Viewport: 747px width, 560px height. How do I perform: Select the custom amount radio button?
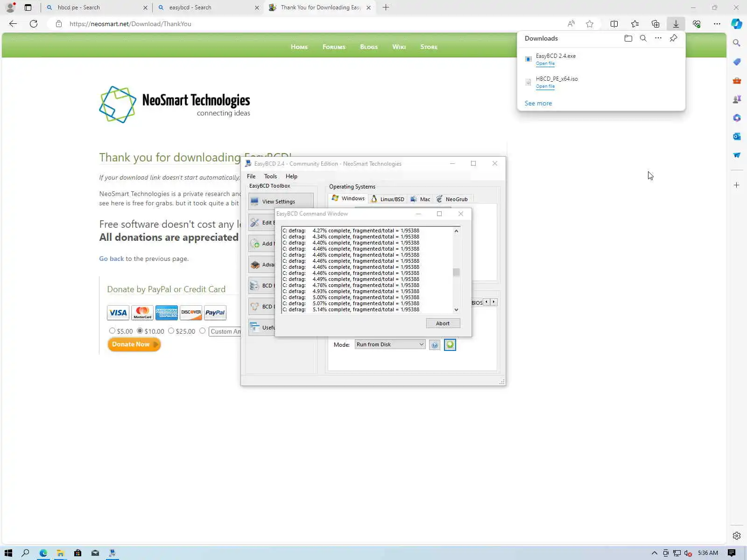point(202,330)
